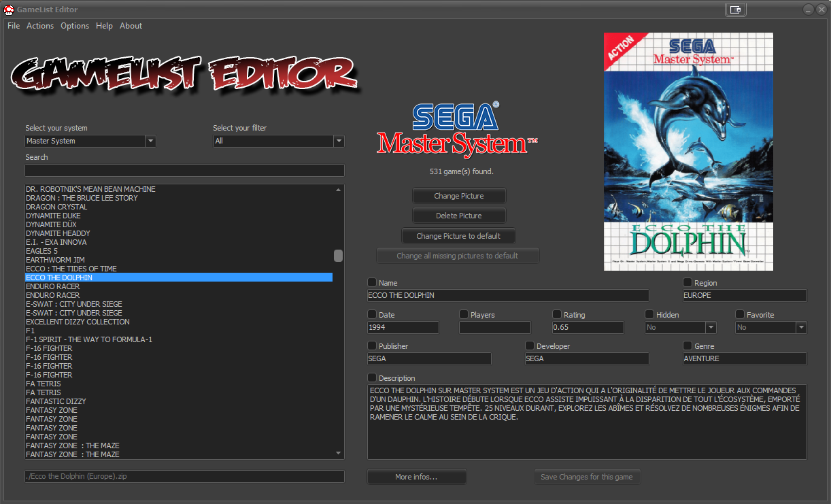Image resolution: width=831 pixels, height=504 pixels.
Task: Click inside the Description text area
Action: [x=587, y=422]
